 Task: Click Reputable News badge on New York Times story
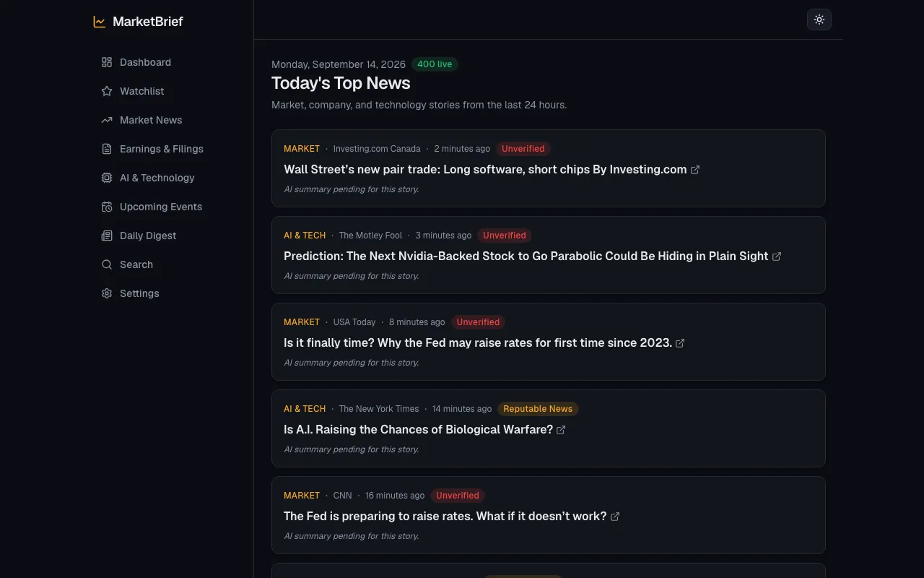point(538,409)
